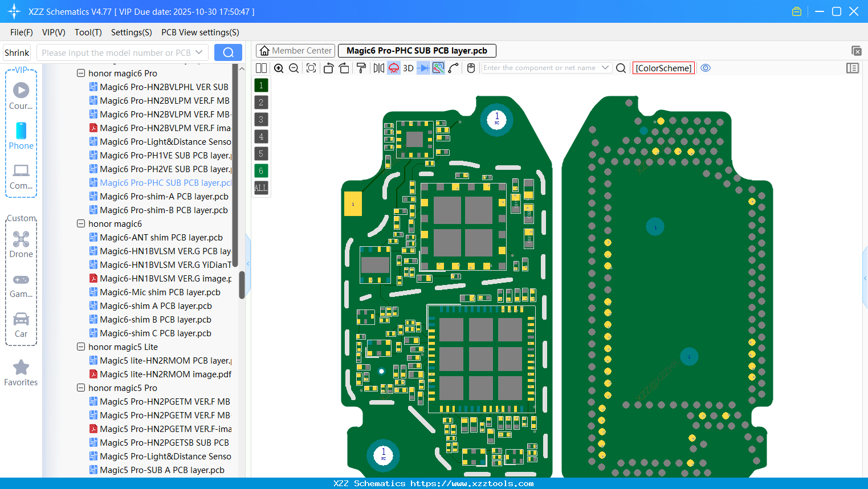Collapse the honor magic5 Pro tree node

click(81, 388)
